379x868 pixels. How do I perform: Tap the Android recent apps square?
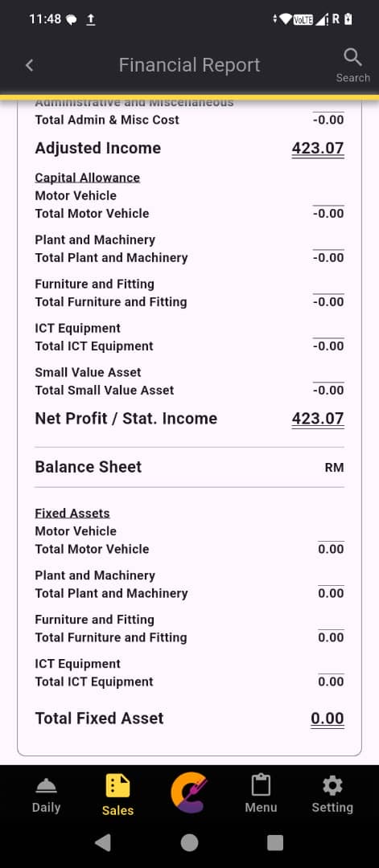tap(275, 842)
